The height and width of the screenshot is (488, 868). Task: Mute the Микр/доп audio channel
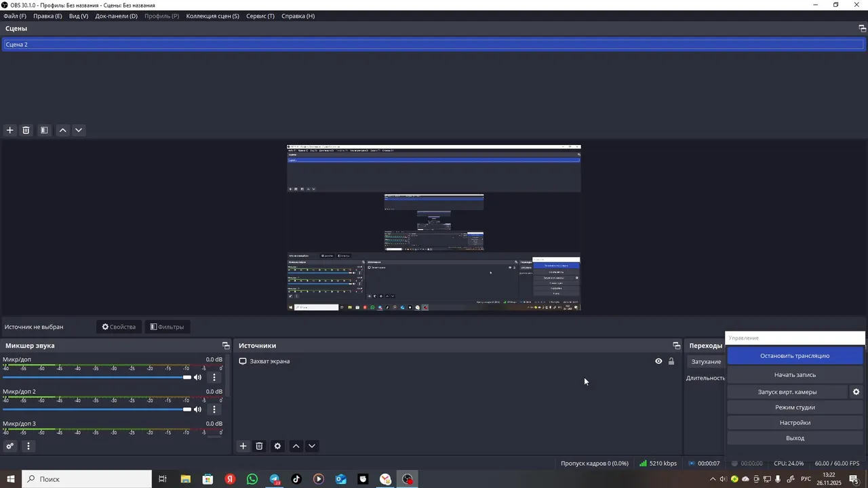pyautogui.click(x=197, y=378)
